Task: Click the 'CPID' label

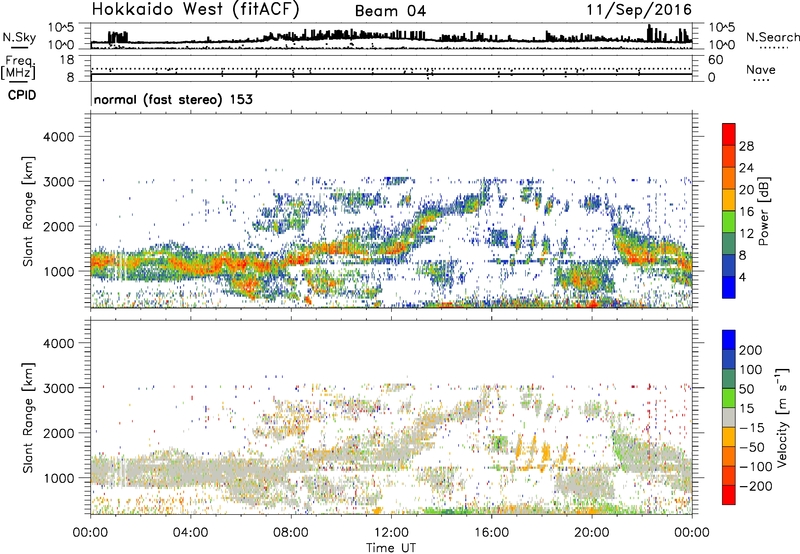Action: click(22, 95)
